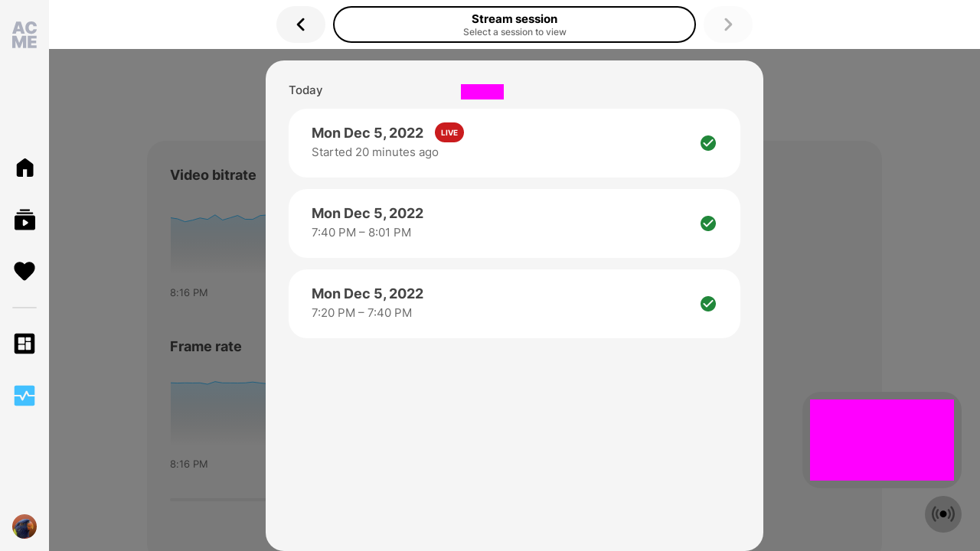This screenshot has height=551, width=980.
Task: Open the dashboard layout icon
Action: 24,344
